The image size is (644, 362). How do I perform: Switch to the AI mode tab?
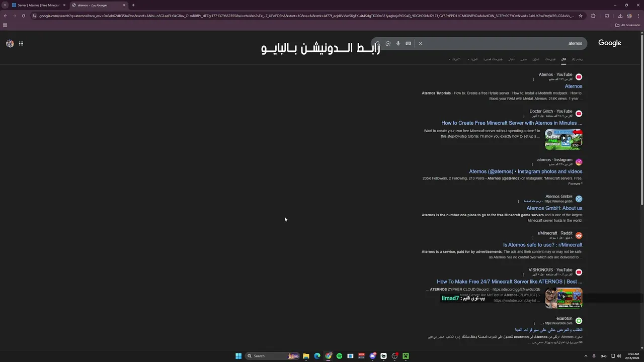(x=577, y=59)
